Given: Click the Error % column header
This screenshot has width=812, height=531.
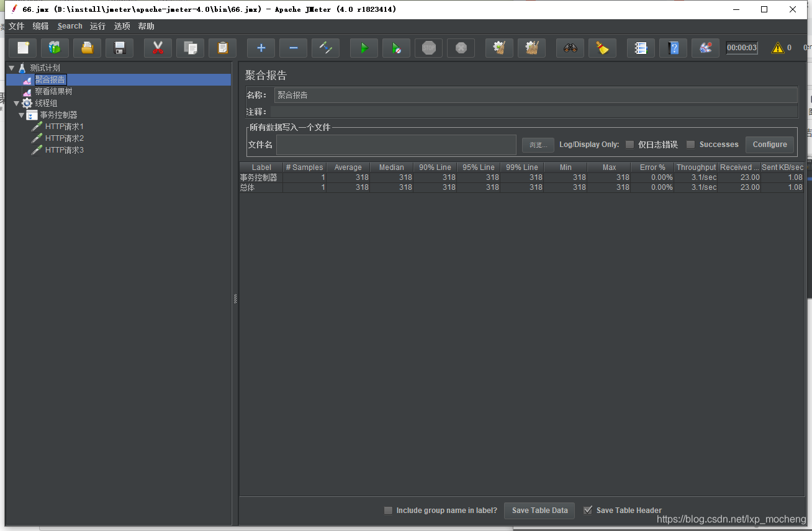Looking at the screenshot, I should (x=652, y=167).
